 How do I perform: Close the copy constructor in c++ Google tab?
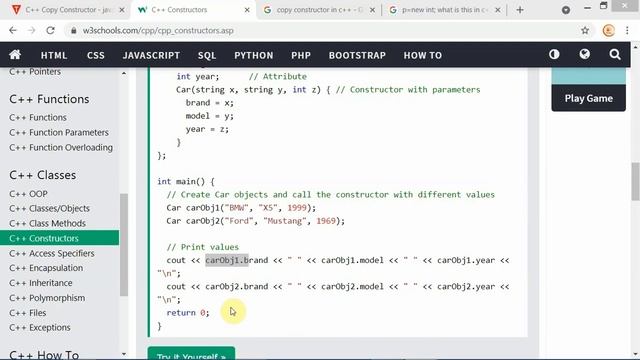point(372,10)
